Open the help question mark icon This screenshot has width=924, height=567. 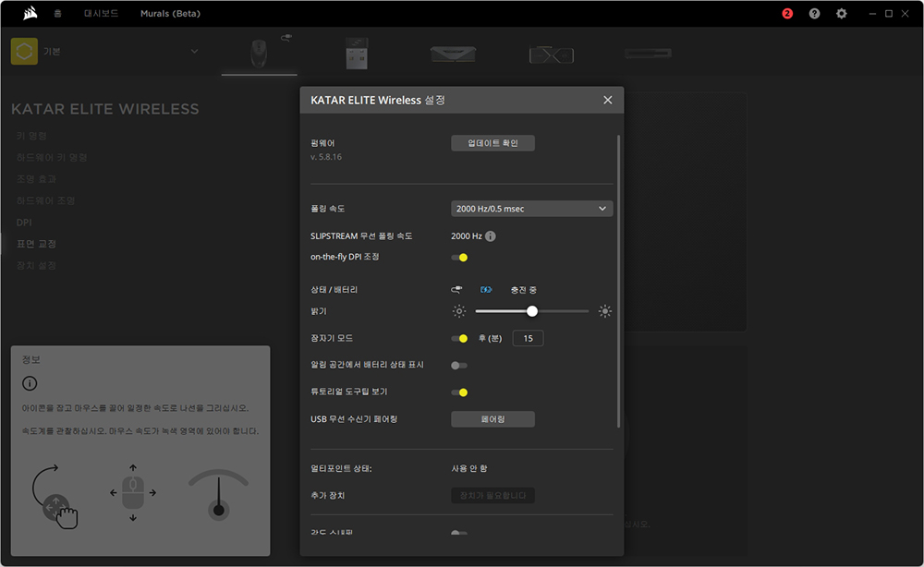click(x=814, y=14)
